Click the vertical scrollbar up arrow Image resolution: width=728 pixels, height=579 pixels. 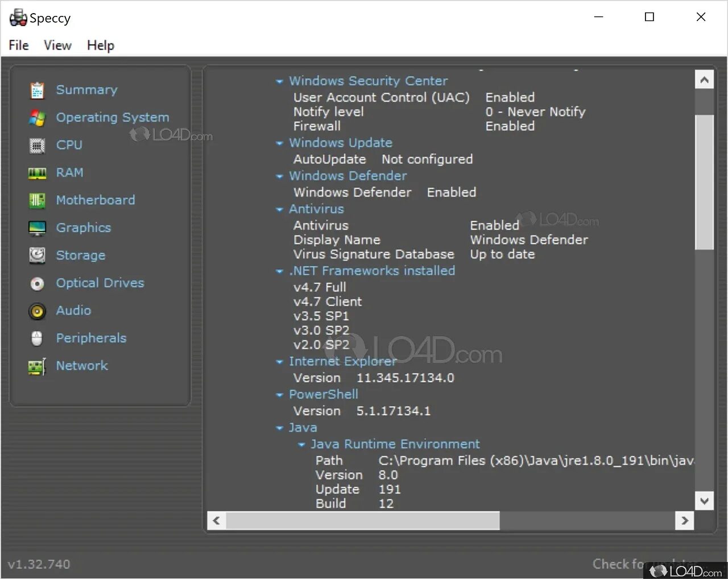[x=704, y=80]
